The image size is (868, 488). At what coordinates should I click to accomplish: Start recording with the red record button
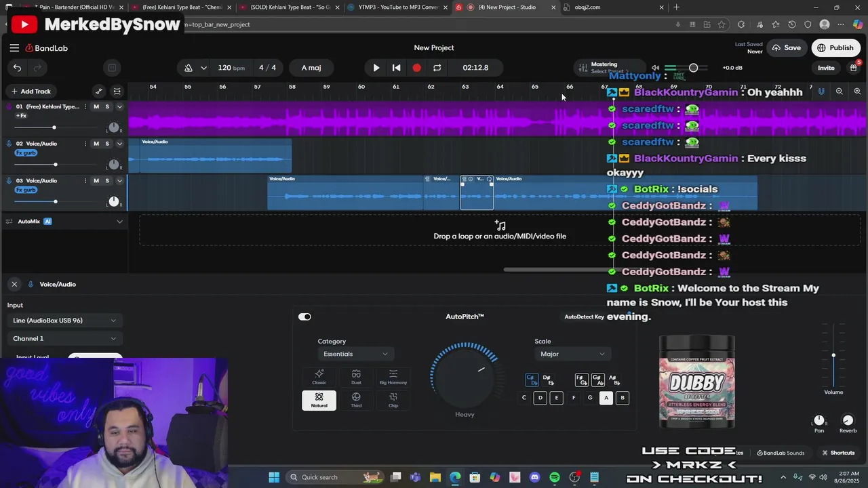(416, 68)
